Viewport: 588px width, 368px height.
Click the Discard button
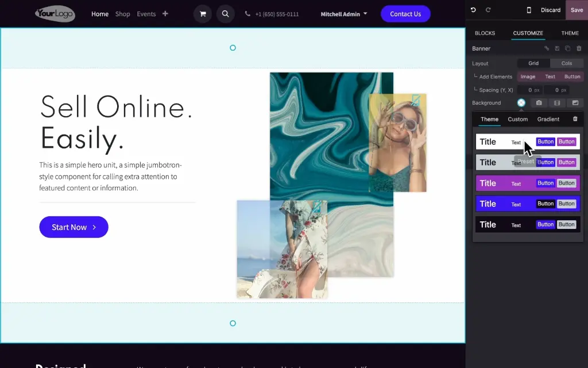point(551,10)
